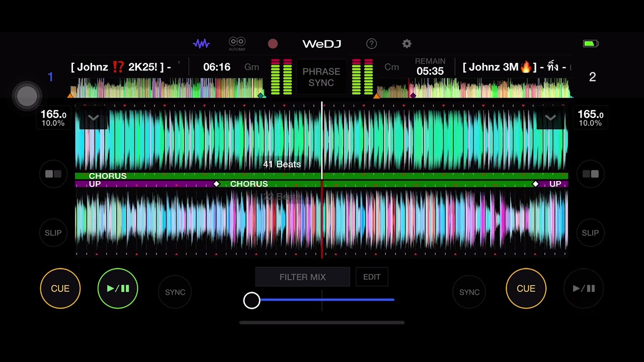Toggle SLIP mode on deck 1
Viewport: 644px width, 362px height.
coord(53,233)
